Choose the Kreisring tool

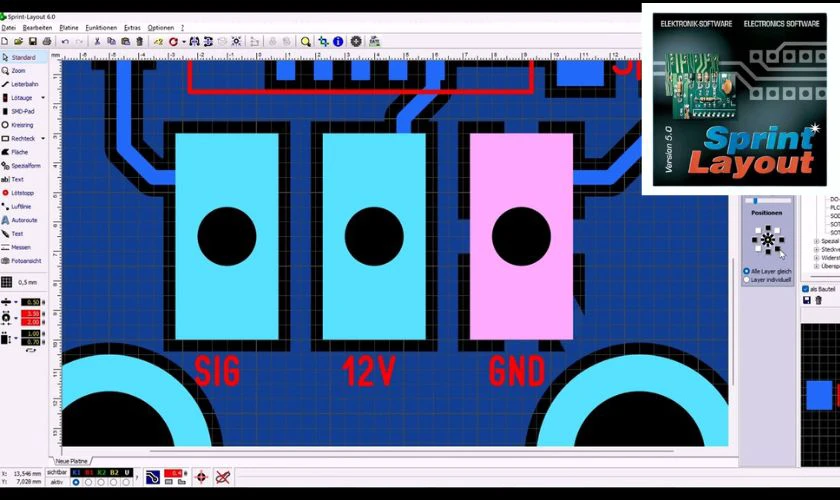(x=24, y=125)
